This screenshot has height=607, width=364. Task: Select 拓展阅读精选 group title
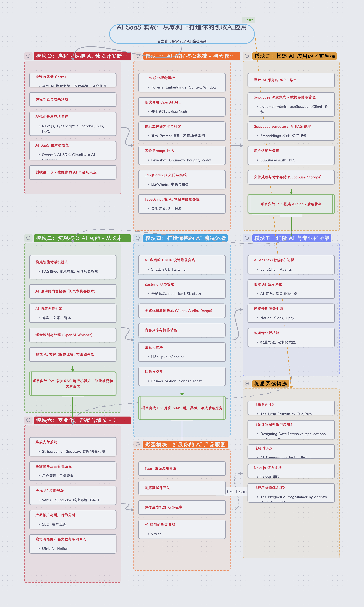click(271, 384)
